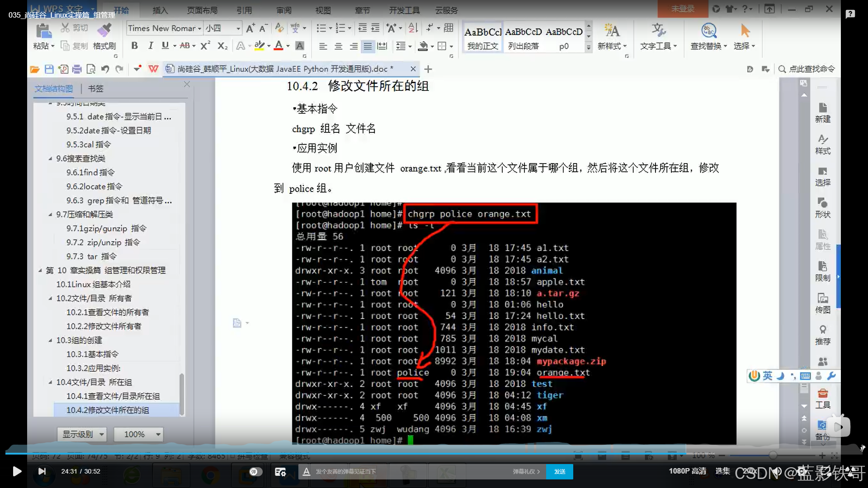868x488 pixels.
Task: Click the italic formatting icon
Action: pyautogui.click(x=151, y=46)
